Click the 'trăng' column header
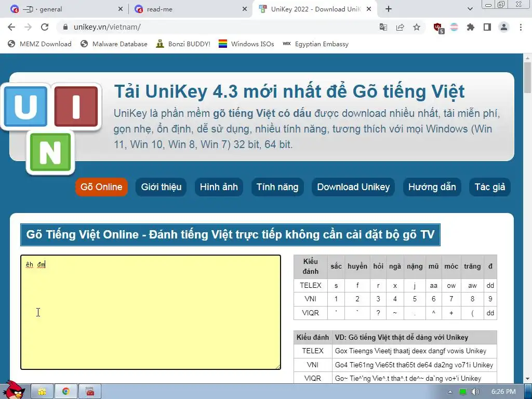The height and width of the screenshot is (399, 532). coord(472,267)
